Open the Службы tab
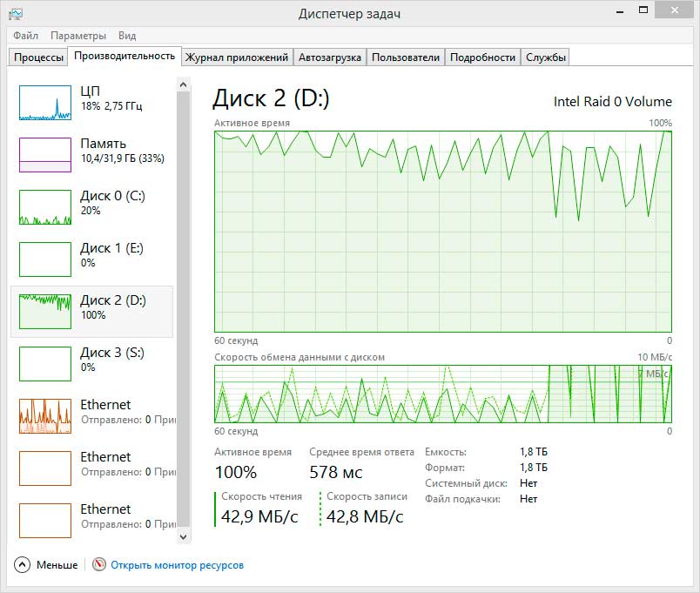700x593 pixels. tap(546, 57)
